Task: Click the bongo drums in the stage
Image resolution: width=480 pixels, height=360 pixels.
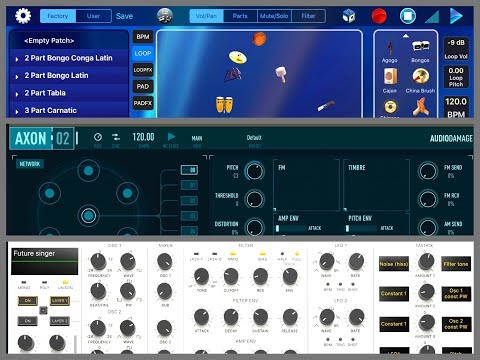Action: point(224,105)
